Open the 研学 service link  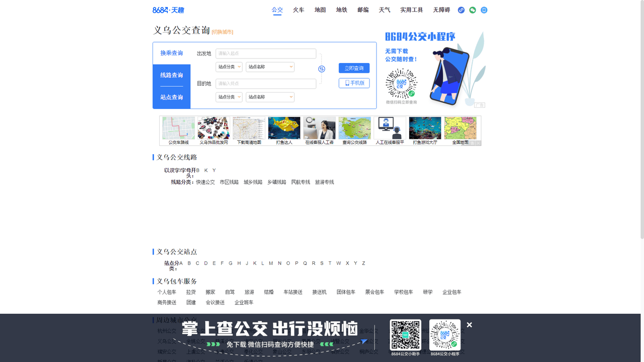[x=428, y=292]
